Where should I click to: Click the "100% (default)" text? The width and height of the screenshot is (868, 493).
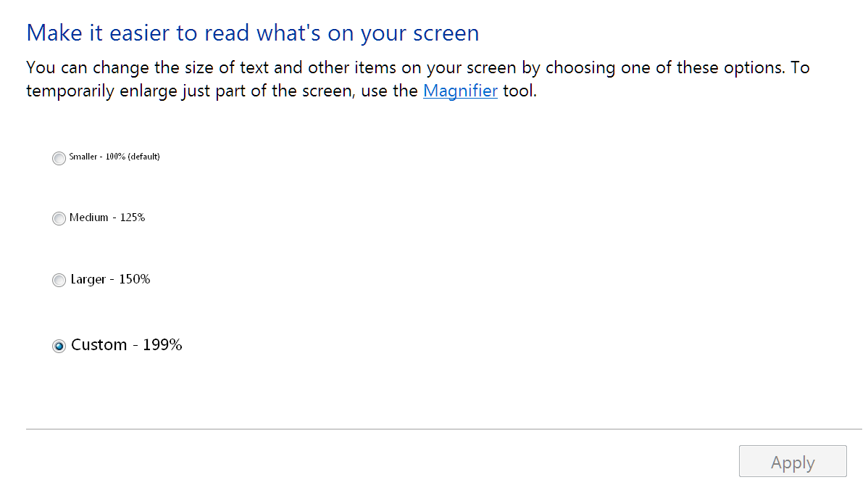click(133, 157)
